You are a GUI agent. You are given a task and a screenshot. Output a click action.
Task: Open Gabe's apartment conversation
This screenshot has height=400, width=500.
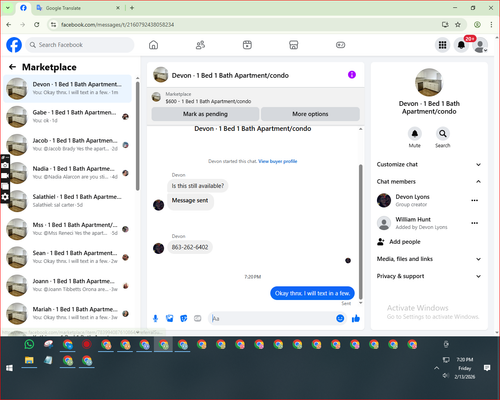68,116
